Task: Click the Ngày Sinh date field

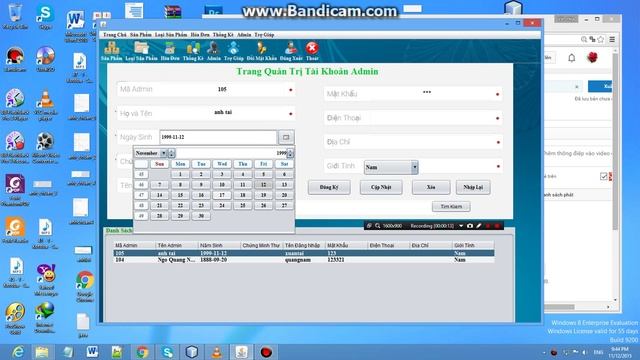Action: 218,137
